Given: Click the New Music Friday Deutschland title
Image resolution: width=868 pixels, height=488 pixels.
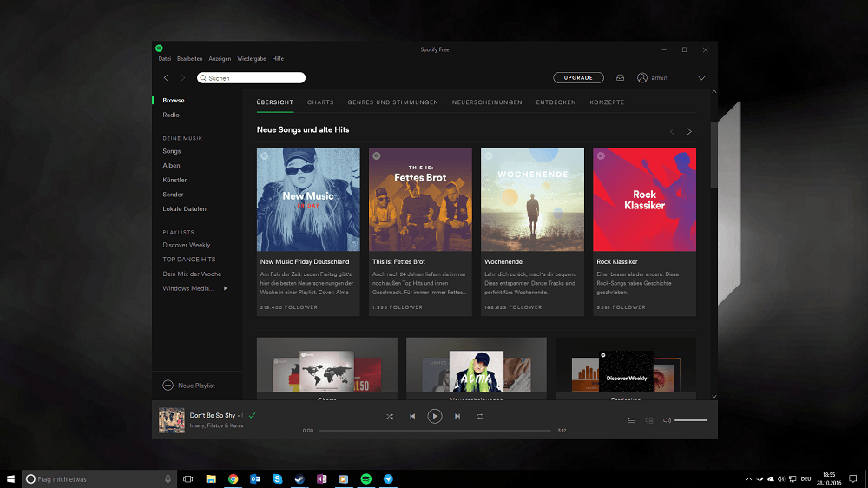Looking at the screenshot, I should tap(305, 261).
